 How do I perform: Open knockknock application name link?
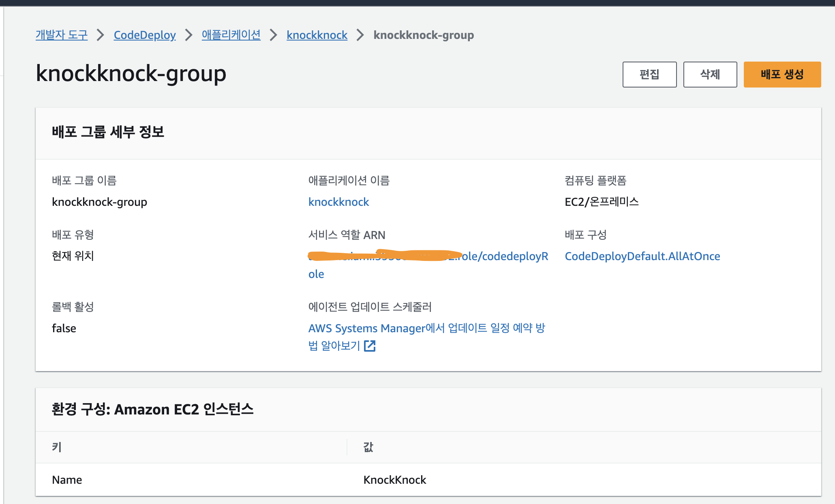pos(338,202)
